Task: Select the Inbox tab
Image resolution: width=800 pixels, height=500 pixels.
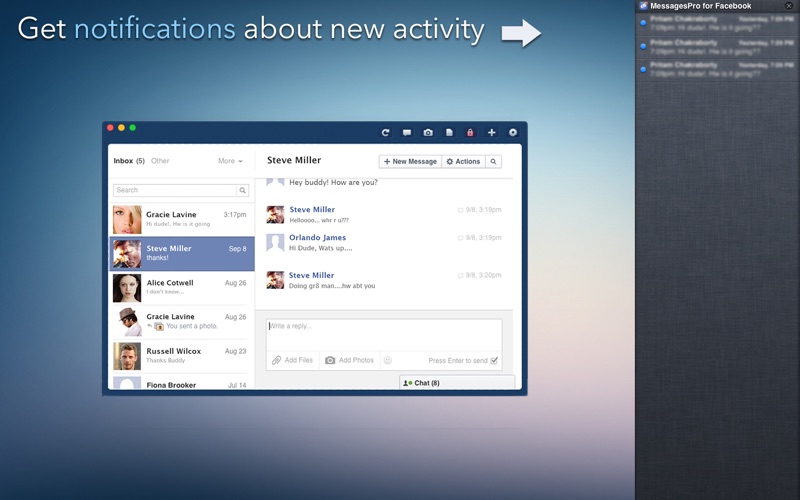Action: pos(128,161)
